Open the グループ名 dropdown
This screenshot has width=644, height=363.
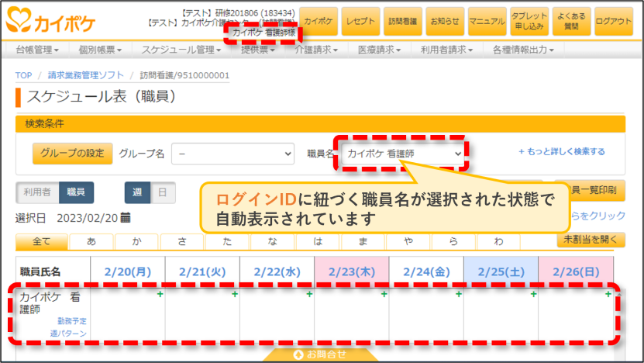pyautogui.click(x=232, y=154)
